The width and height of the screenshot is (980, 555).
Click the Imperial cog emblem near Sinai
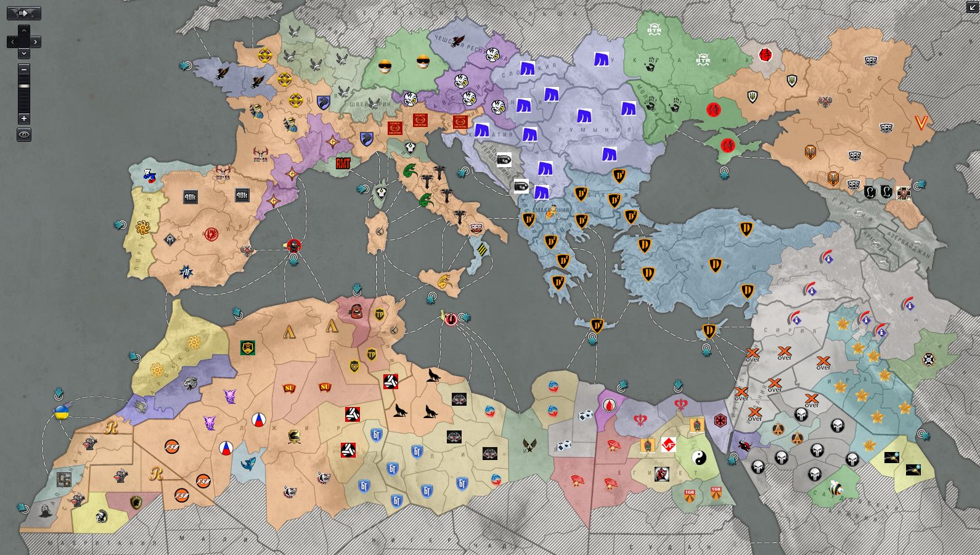[x=720, y=421]
